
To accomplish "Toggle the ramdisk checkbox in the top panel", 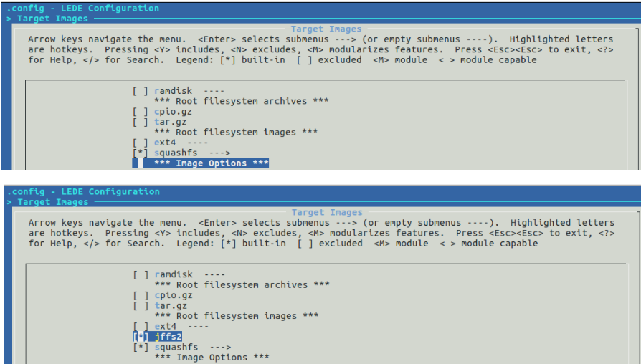I will [141, 91].
